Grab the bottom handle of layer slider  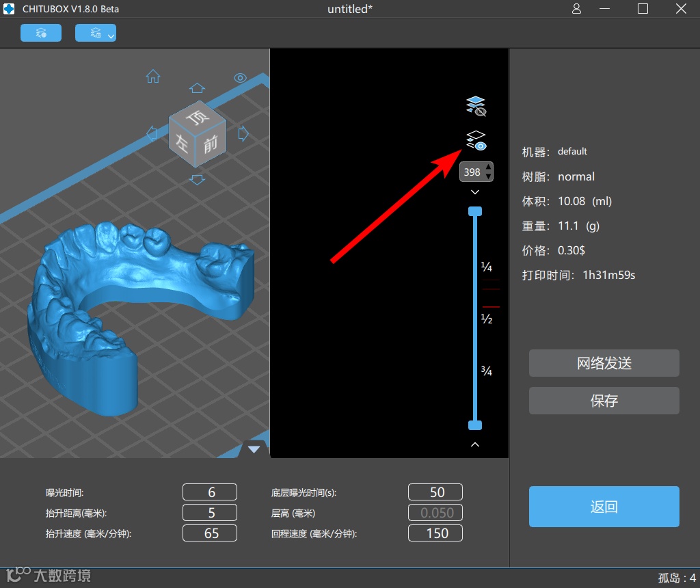(x=475, y=425)
